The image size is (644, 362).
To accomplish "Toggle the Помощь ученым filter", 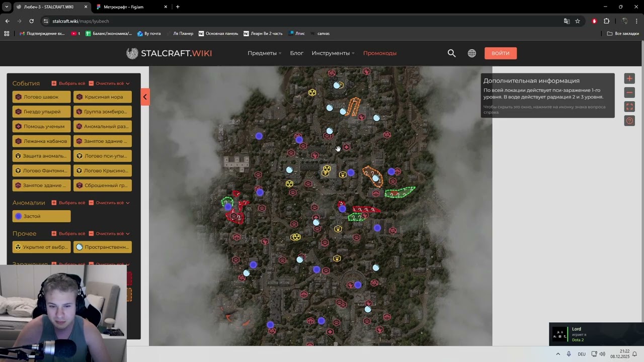I will (x=42, y=126).
